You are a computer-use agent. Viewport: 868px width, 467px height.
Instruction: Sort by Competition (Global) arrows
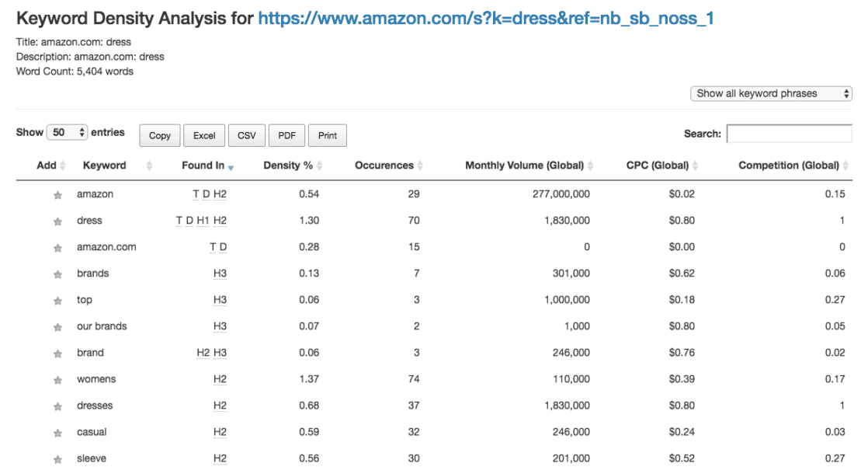[845, 166]
